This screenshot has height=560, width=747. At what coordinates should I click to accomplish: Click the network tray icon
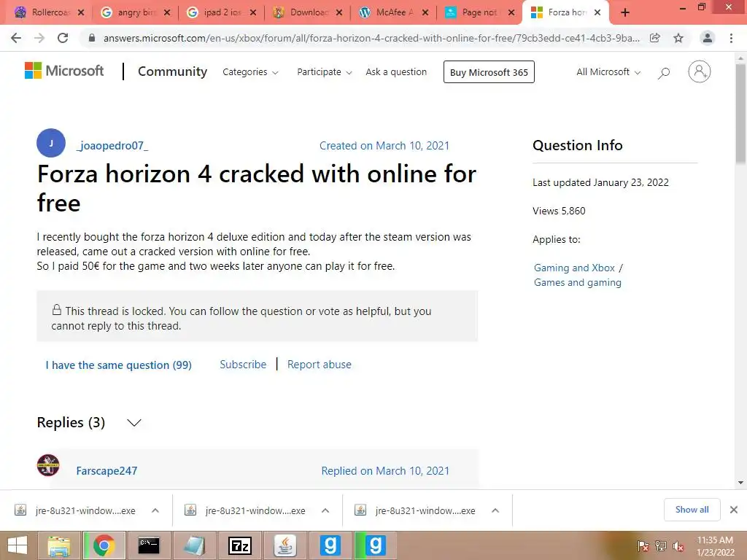tap(661, 546)
